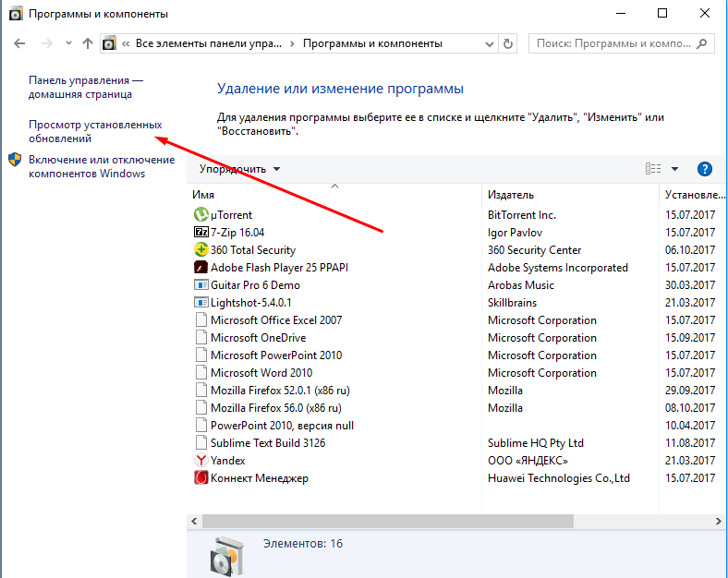Click the 7-Zip 16.04 icon
728x578 pixels.
(x=201, y=232)
